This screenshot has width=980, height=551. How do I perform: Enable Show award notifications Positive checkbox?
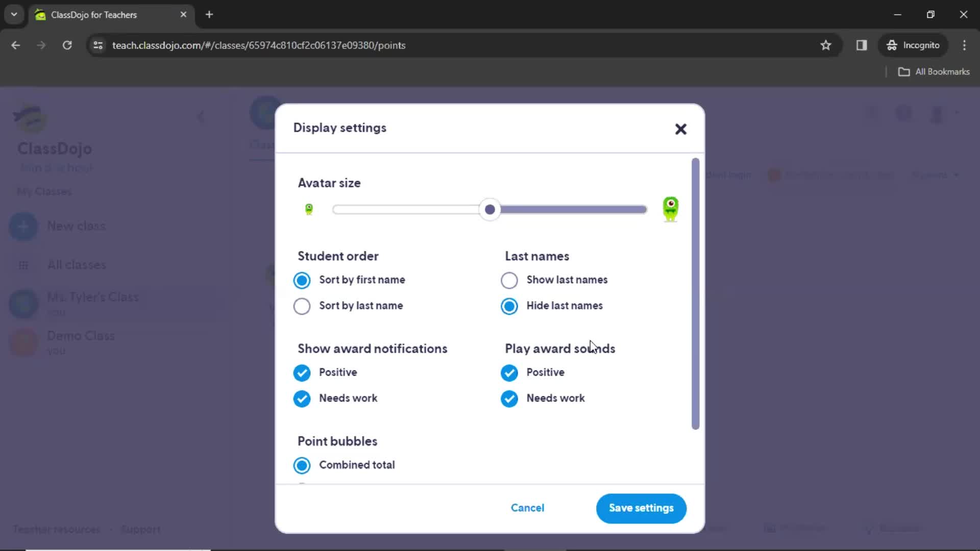point(302,372)
